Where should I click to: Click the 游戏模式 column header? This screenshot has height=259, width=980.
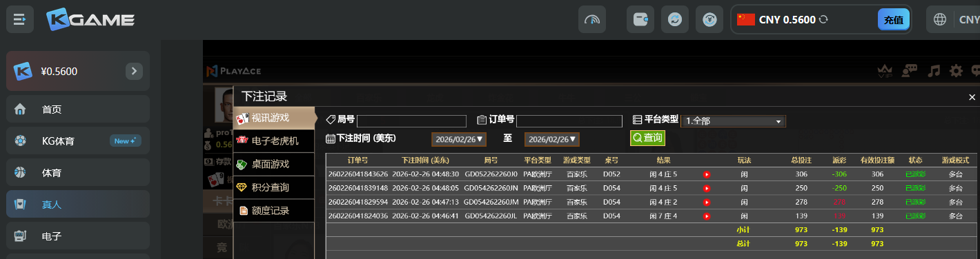(x=955, y=160)
